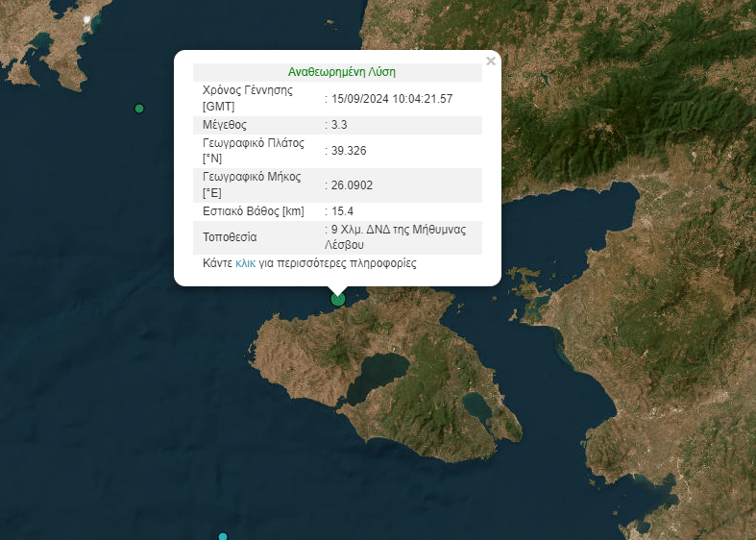Viewport: 756px width, 540px height.
Task: Click the 'Χρόνος Γέννησης [GMT]' label
Action: coord(248,98)
